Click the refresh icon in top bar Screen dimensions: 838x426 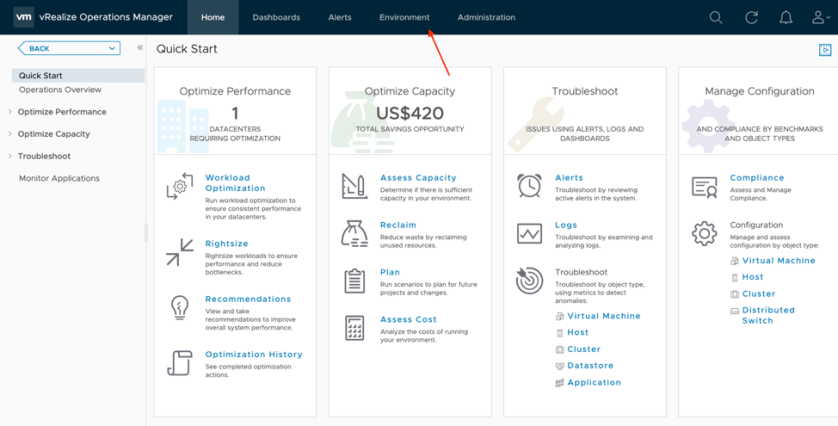[751, 17]
